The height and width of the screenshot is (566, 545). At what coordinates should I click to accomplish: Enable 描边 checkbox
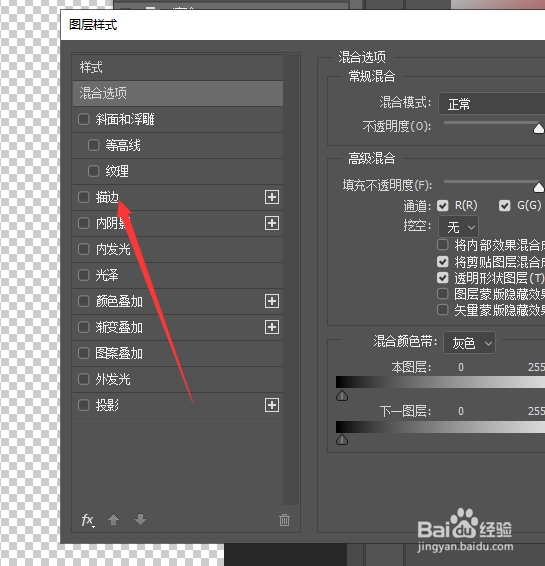point(83,197)
